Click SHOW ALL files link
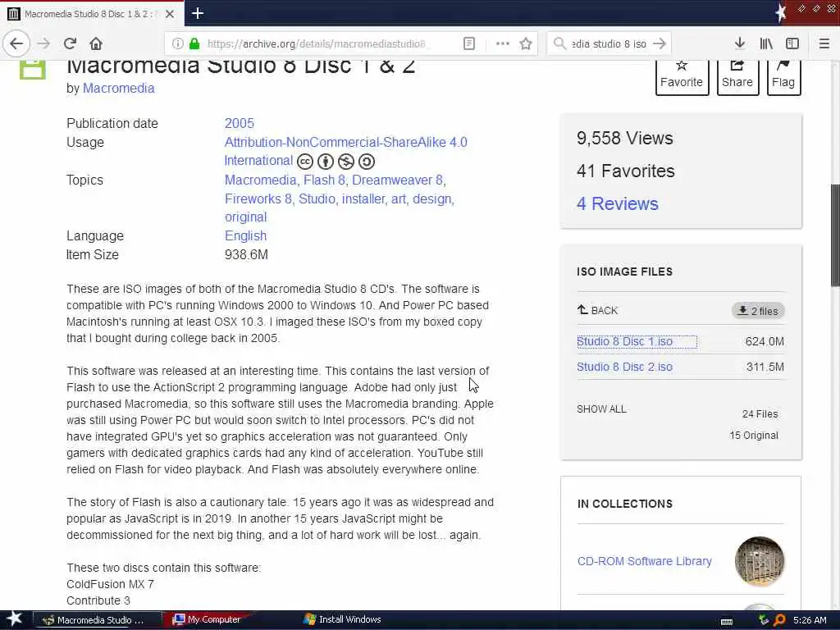The width and height of the screenshot is (840, 630). [601, 409]
